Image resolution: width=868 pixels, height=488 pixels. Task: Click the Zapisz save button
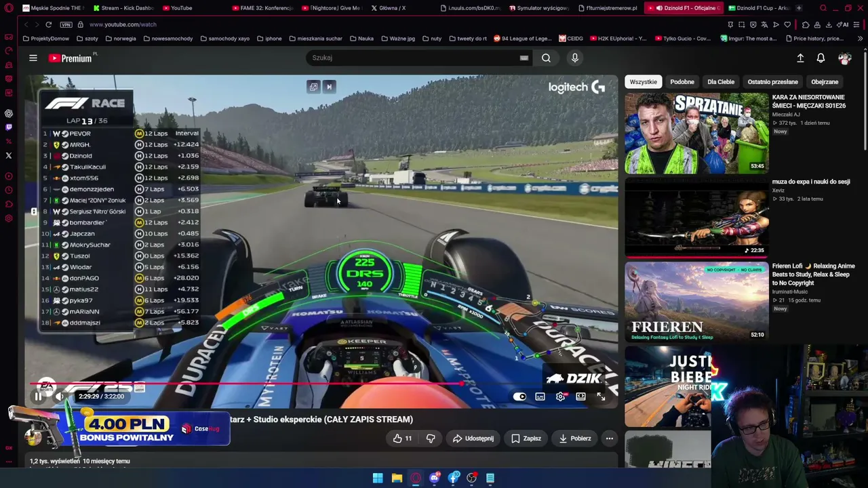pos(526,439)
